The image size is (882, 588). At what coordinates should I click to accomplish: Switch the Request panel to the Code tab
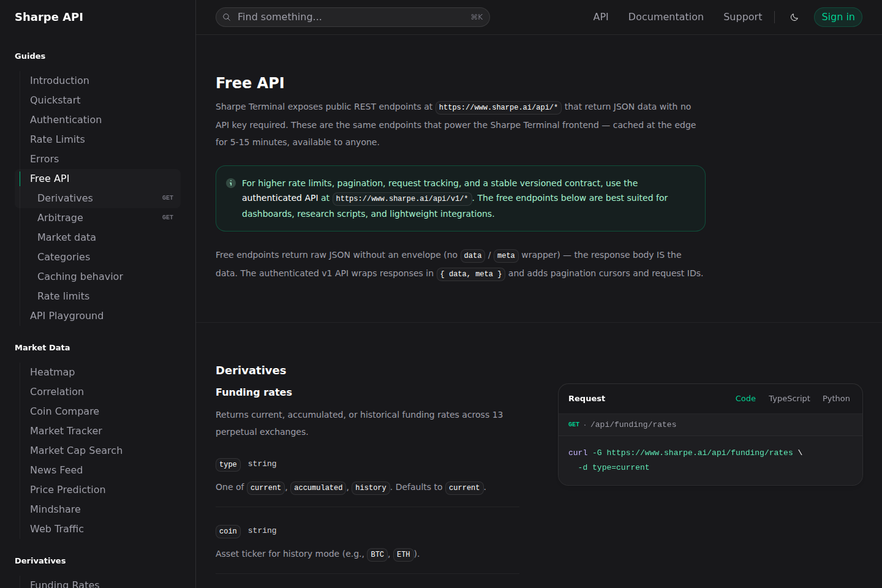pyautogui.click(x=745, y=398)
